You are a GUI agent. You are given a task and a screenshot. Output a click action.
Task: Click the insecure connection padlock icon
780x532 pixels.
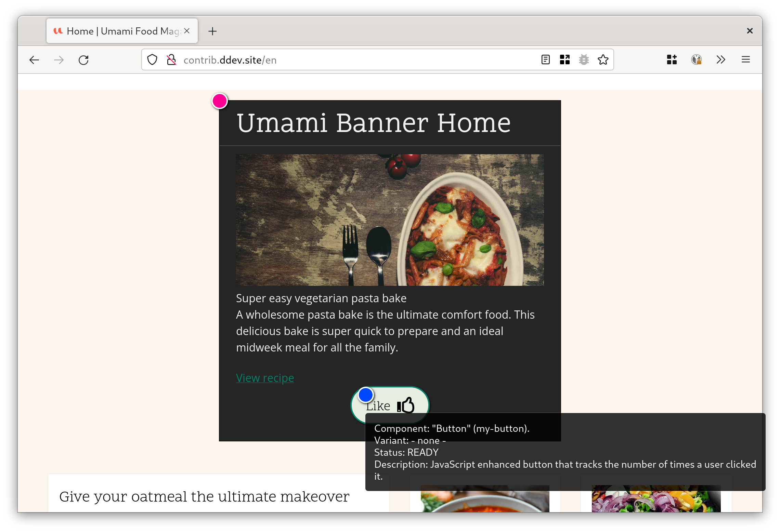[x=171, y=60]
